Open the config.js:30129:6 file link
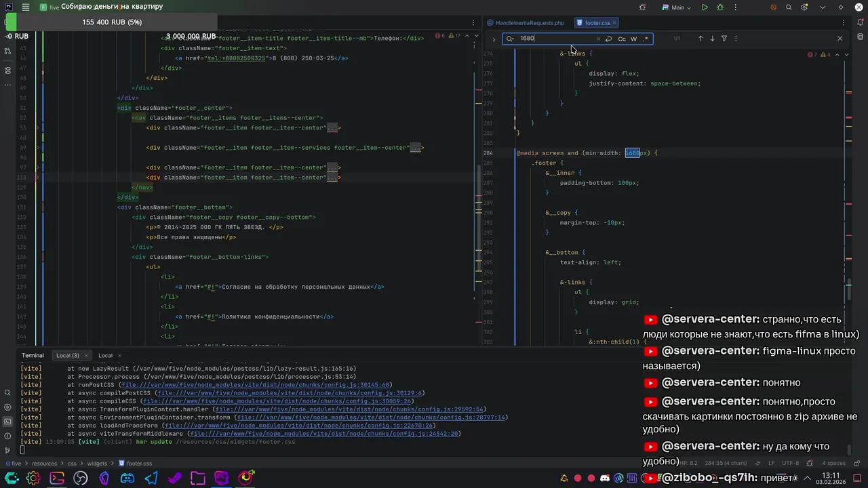 coord(290,393)
